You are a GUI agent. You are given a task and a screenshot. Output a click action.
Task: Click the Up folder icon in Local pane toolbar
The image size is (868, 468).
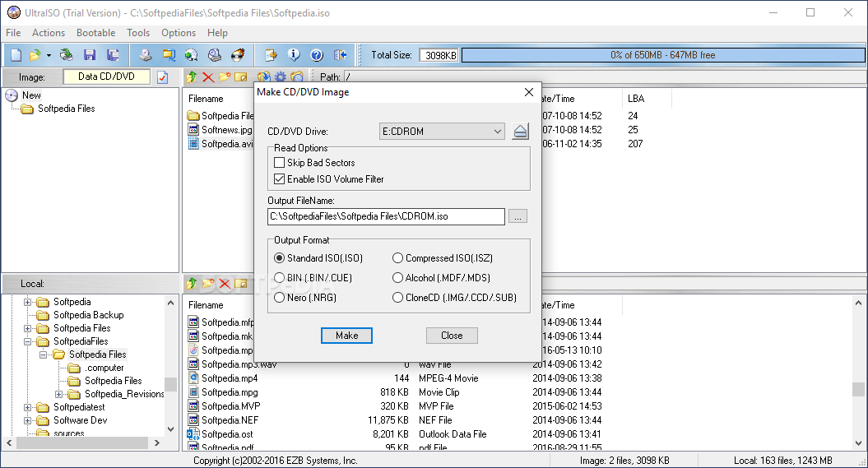point(192,284)
